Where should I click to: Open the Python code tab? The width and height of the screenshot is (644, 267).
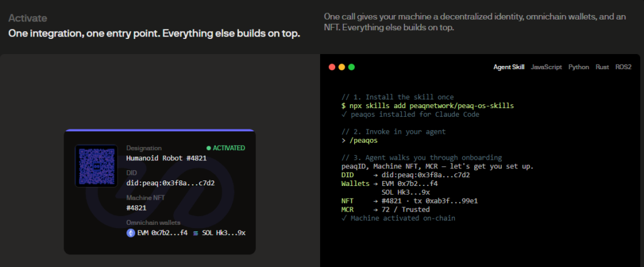(x=579, y=67)
